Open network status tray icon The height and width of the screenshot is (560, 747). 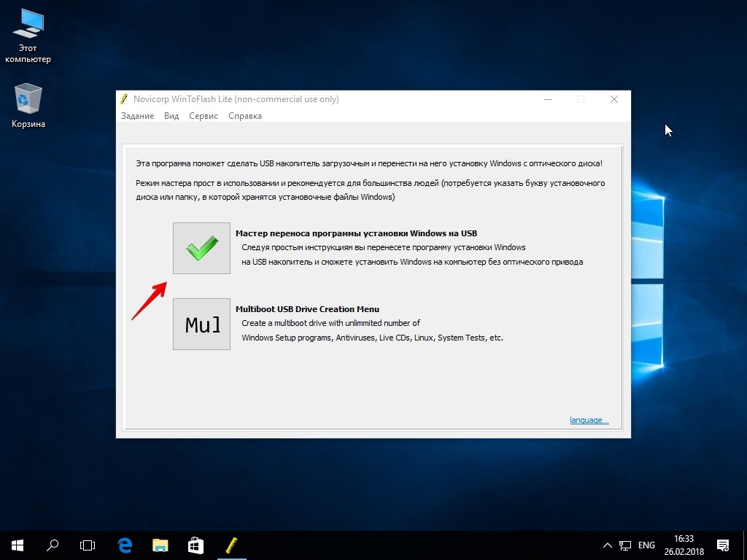(x=625, y=545)
